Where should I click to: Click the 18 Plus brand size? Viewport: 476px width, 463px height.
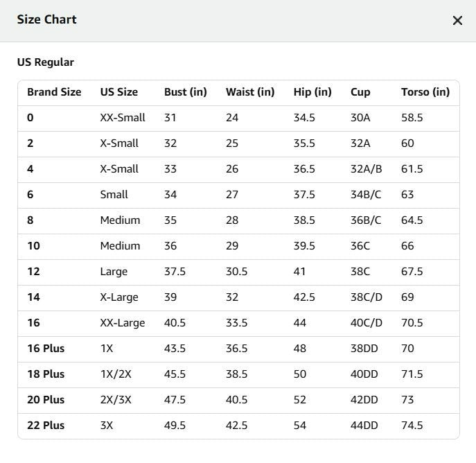pos(46,374)
